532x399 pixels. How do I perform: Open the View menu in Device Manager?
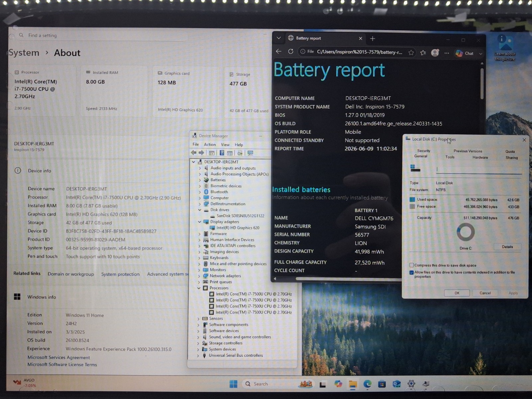(225, 145)
